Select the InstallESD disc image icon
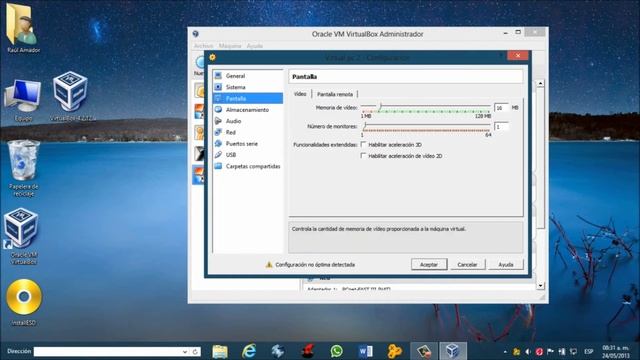640x360 pixels. [x=24, y=302]
